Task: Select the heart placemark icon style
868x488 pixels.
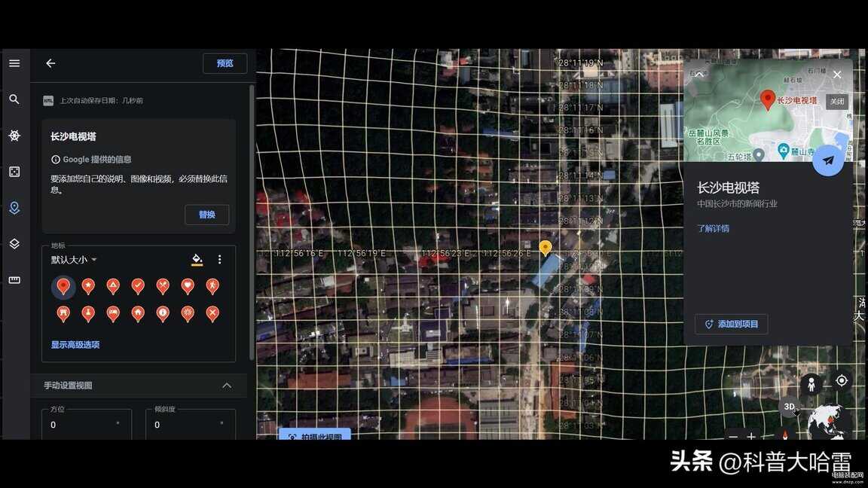Action: pos(188,286)
